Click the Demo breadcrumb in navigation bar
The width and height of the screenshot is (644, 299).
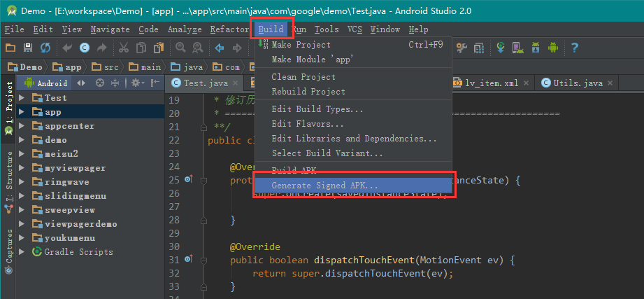point(26,67)
